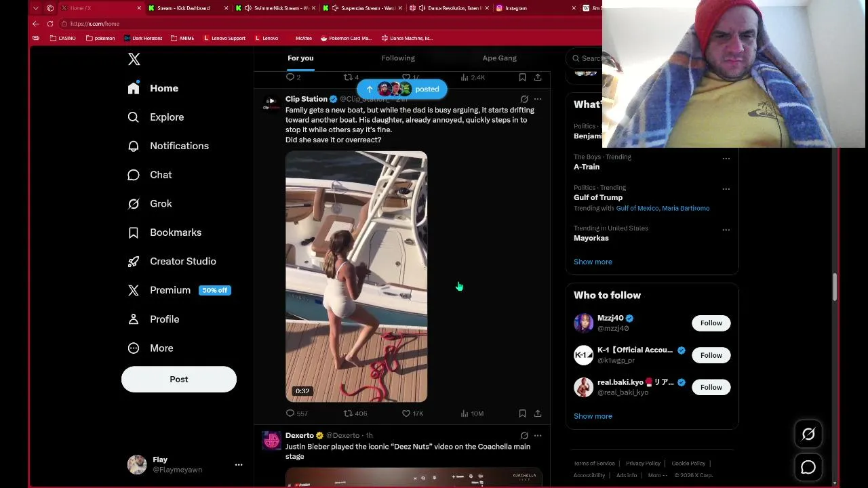
Task: Click the Post button
Action: coord(179,380)
